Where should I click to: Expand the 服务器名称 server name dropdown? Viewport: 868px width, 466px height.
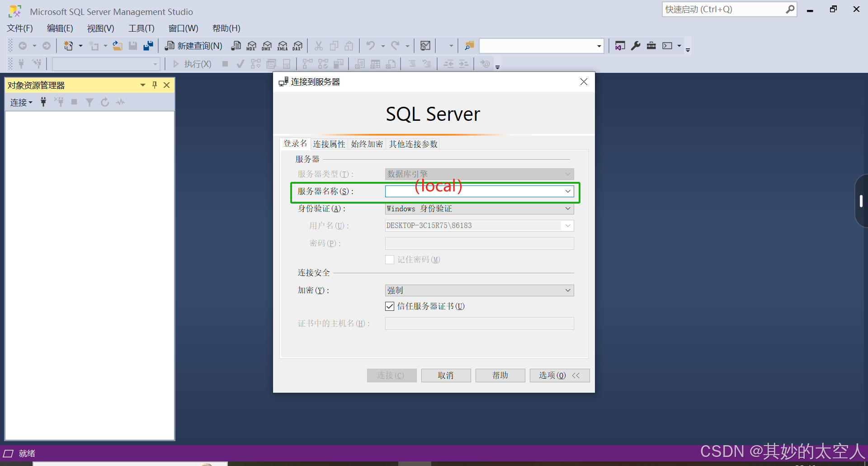567,191
